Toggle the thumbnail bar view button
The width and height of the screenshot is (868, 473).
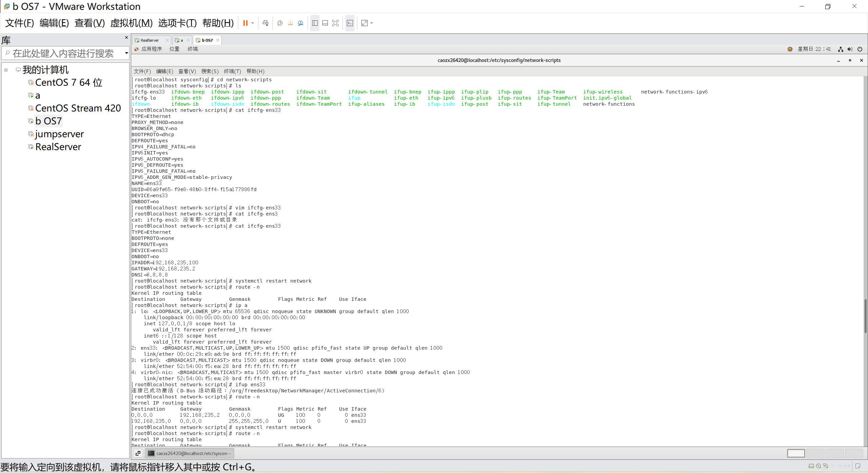click(x=325, y=23)
